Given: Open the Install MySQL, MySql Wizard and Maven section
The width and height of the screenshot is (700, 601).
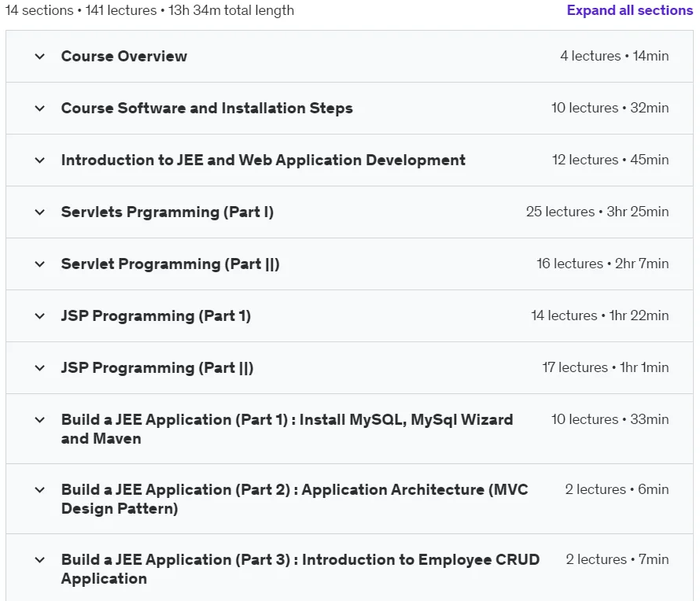Looking at the screenshot, I should pos(287,429).
